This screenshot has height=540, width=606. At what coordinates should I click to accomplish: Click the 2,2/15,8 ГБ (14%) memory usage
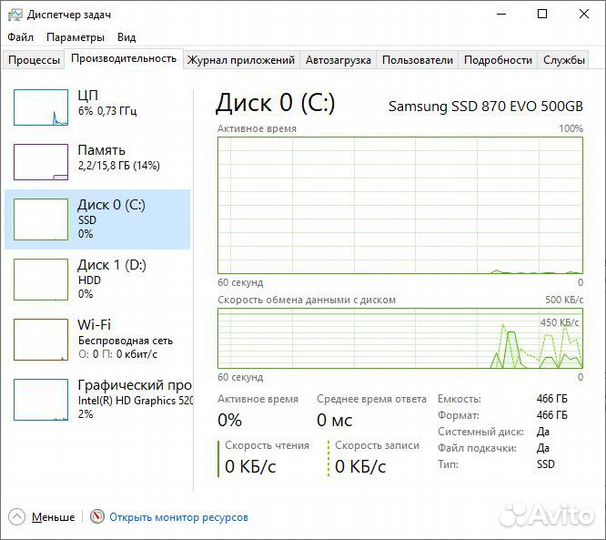click(x=119, y=166)
